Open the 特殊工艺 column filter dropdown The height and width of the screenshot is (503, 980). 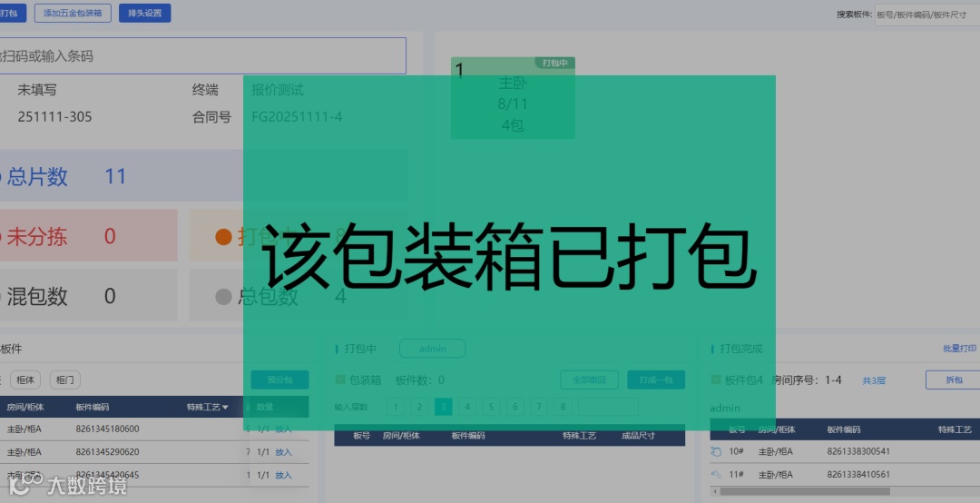225,408
